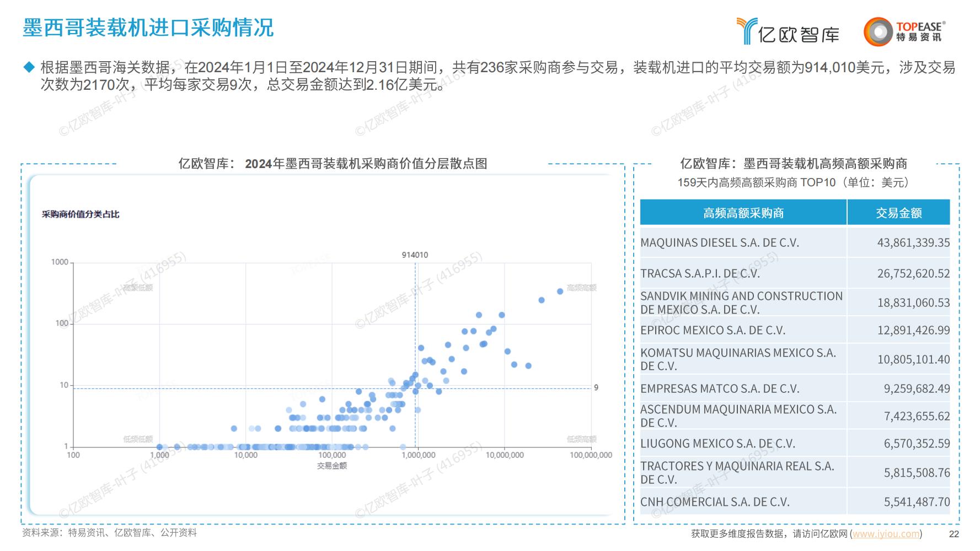Select the EPIROC MEXICO S.A. DE C.V. row

coord(795,330)
